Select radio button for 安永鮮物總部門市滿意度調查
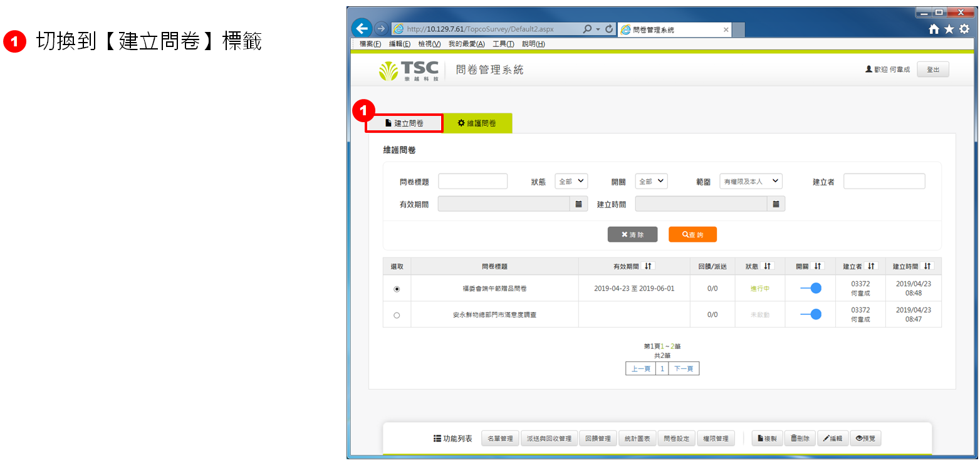The width and height of the screenshot is (980, 463). [397, 315]
